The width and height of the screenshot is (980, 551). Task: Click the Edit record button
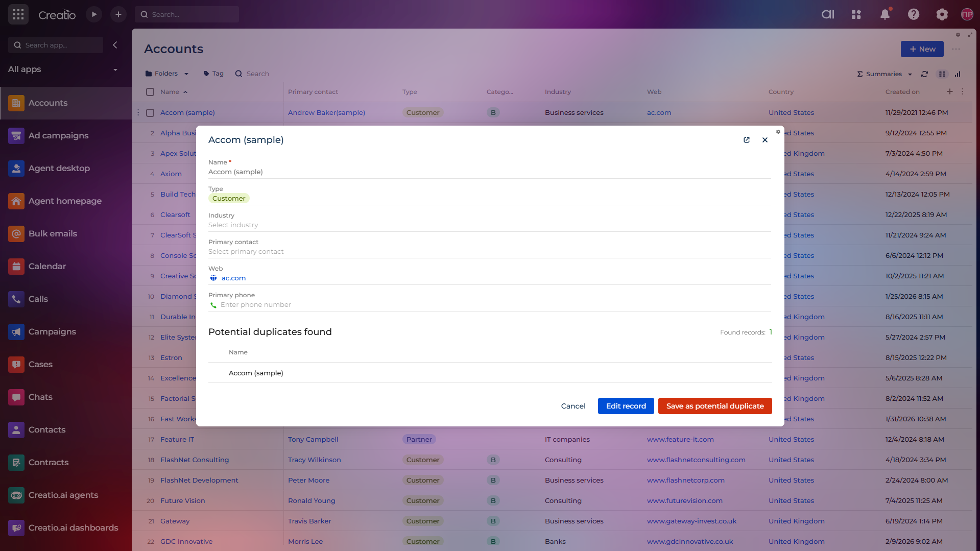[626, 406]
